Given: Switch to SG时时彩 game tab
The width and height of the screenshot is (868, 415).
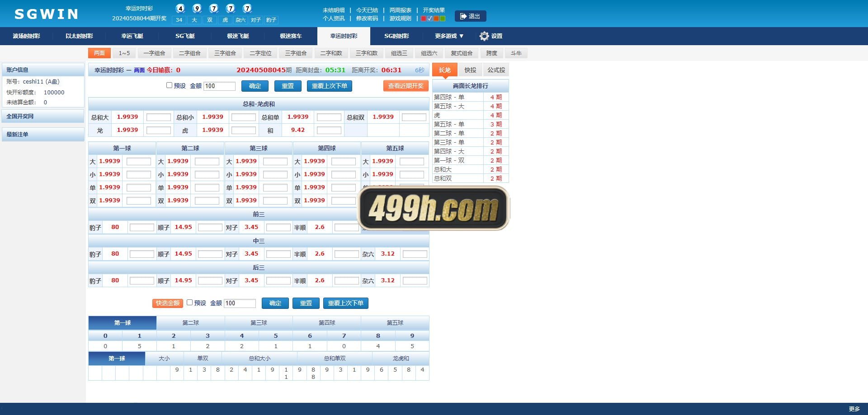Looking at the screenshot, I should coord(396,36).
